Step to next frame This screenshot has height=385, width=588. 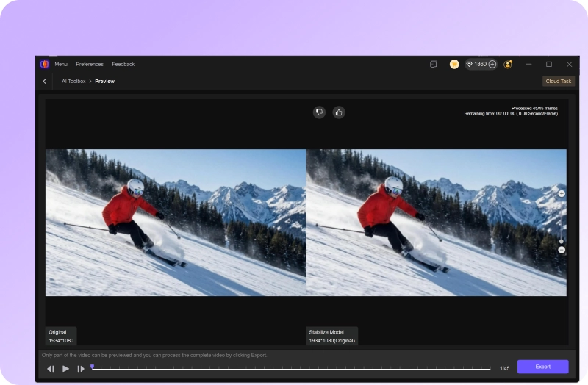pos(81,369)
